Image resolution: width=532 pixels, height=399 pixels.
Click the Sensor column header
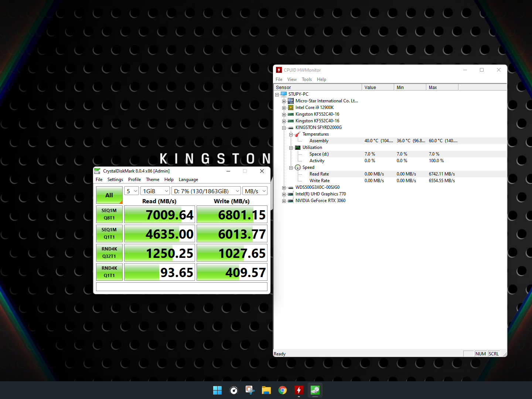click(x=318, y=88)
